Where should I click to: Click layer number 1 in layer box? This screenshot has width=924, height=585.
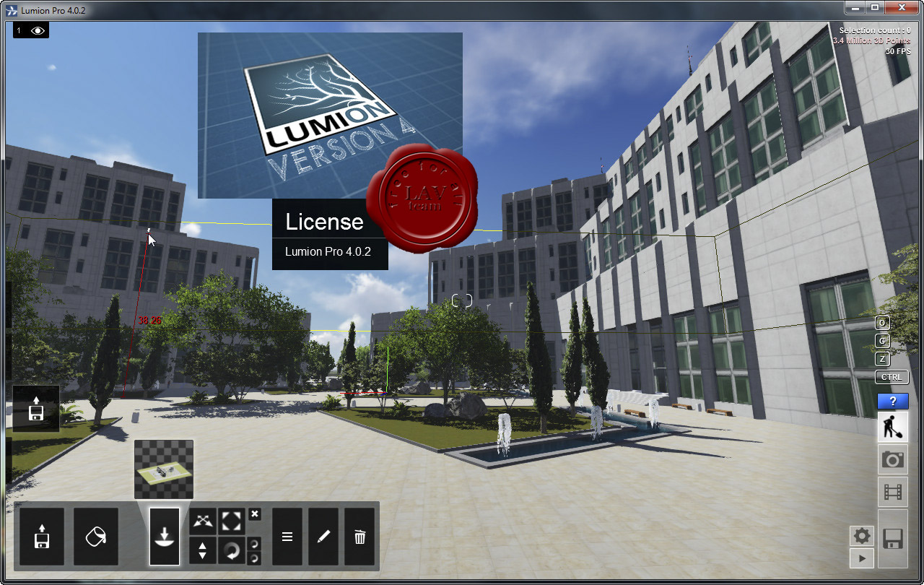19,30
